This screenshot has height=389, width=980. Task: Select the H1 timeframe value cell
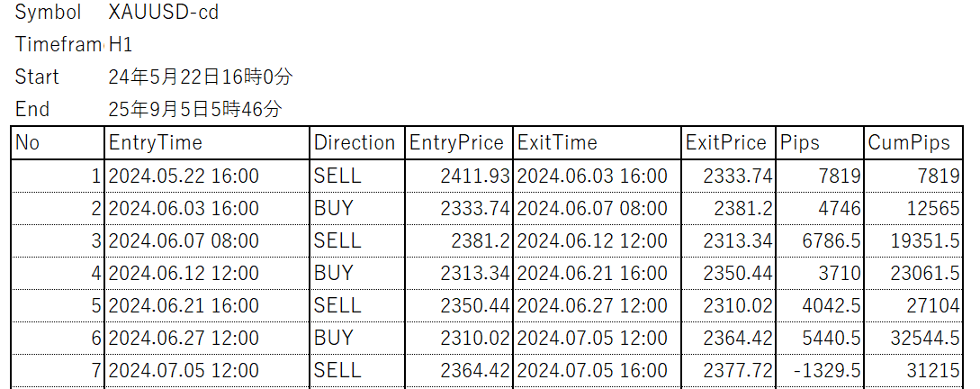[121, 45]
